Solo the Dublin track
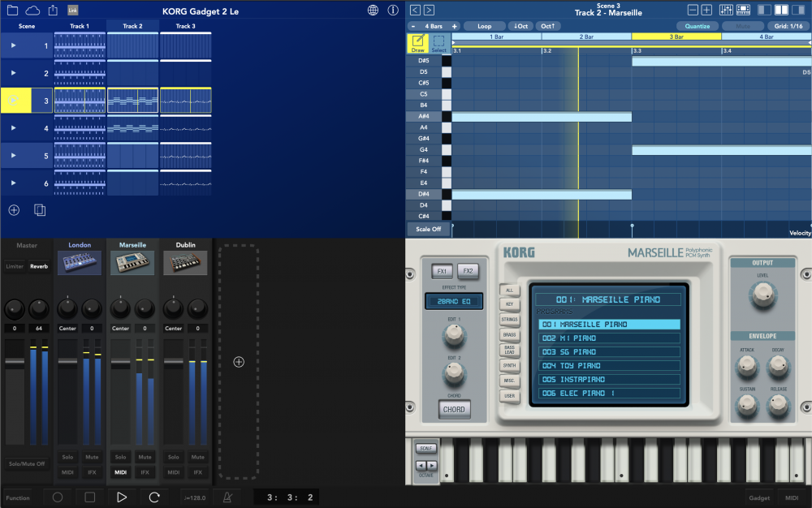Image resolution: width=812 pixels, height=508 pixels. tap(173, 457)
